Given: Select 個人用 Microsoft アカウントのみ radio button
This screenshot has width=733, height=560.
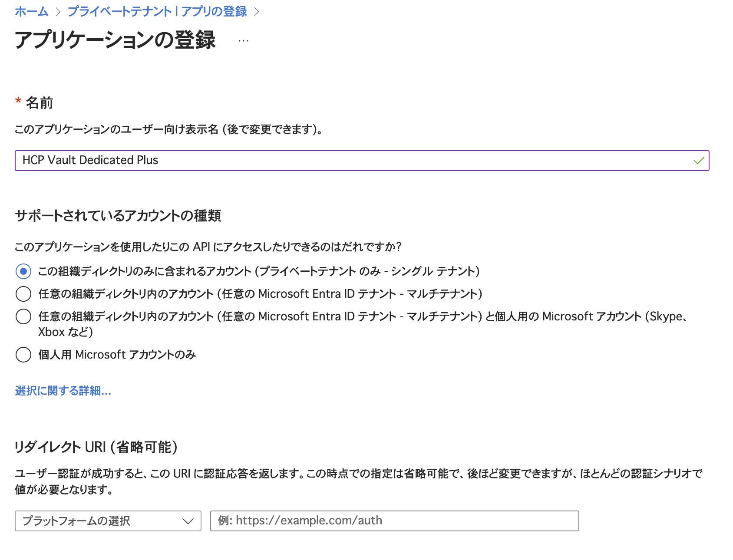Looking at the screenshot, I should click(23, 355).
